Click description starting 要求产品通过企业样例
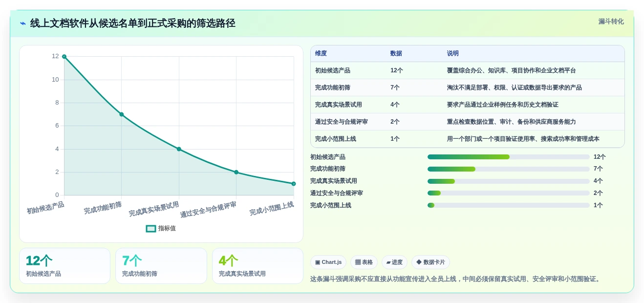Image resolution: width=644 pixels, height=303 pixels. tap(503, 105)
